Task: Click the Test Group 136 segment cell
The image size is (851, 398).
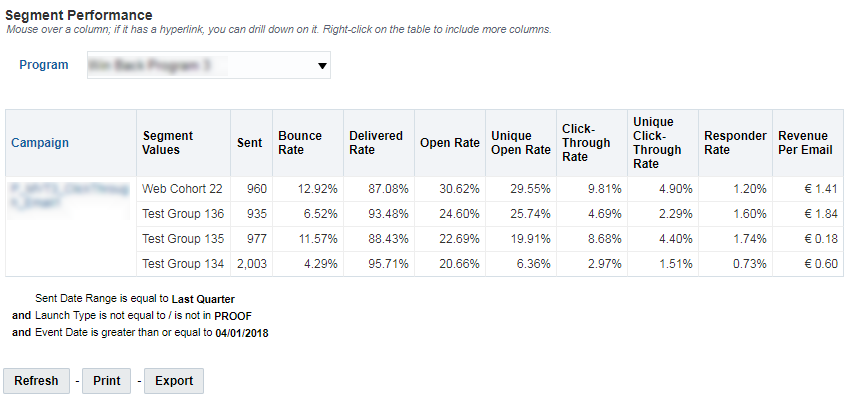Action: point(183,214)
